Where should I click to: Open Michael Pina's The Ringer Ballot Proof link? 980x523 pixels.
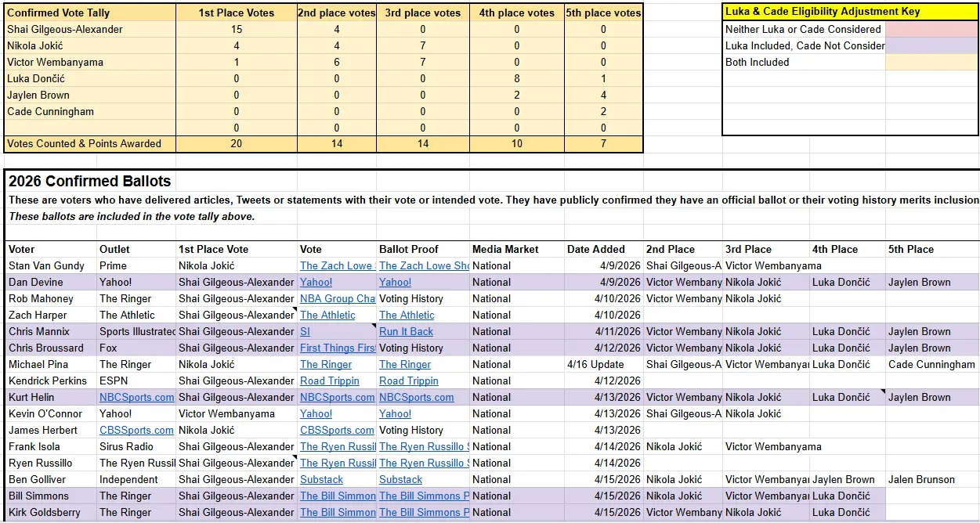405,364
